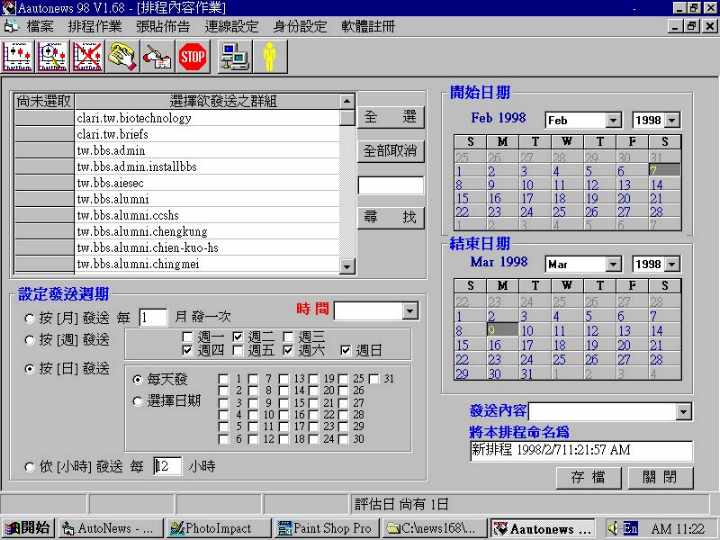
Task: Open the end date Mar month dropdown
Action: [x=613, y=264]
